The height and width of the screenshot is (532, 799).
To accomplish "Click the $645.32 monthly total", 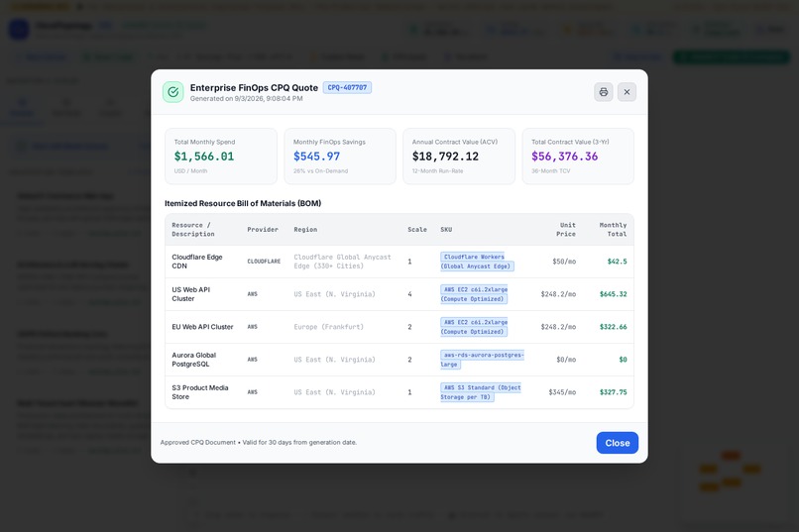I will [613, 294].
